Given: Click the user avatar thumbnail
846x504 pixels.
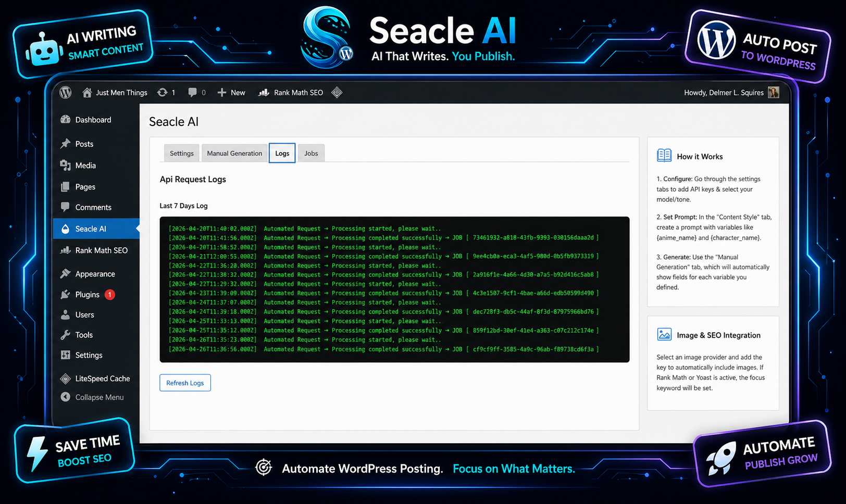Looking at the screenshot, I should [773, 92].
